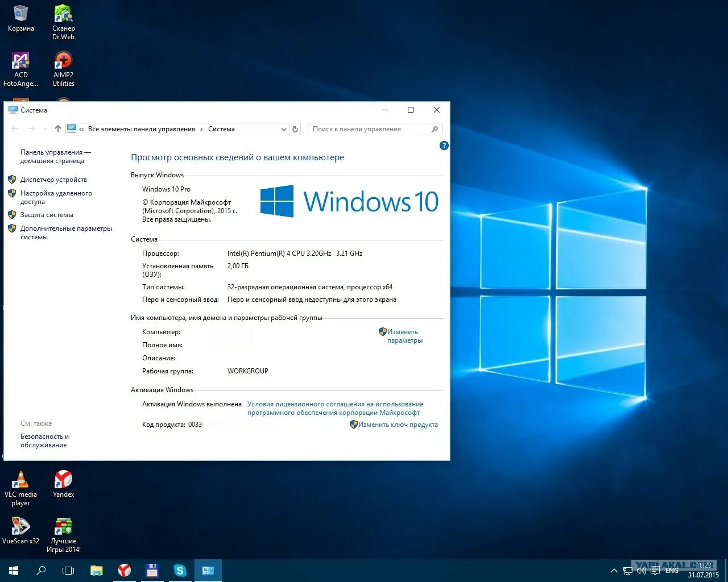Click the Windows 10 logo image

click(x=349, y=201)
